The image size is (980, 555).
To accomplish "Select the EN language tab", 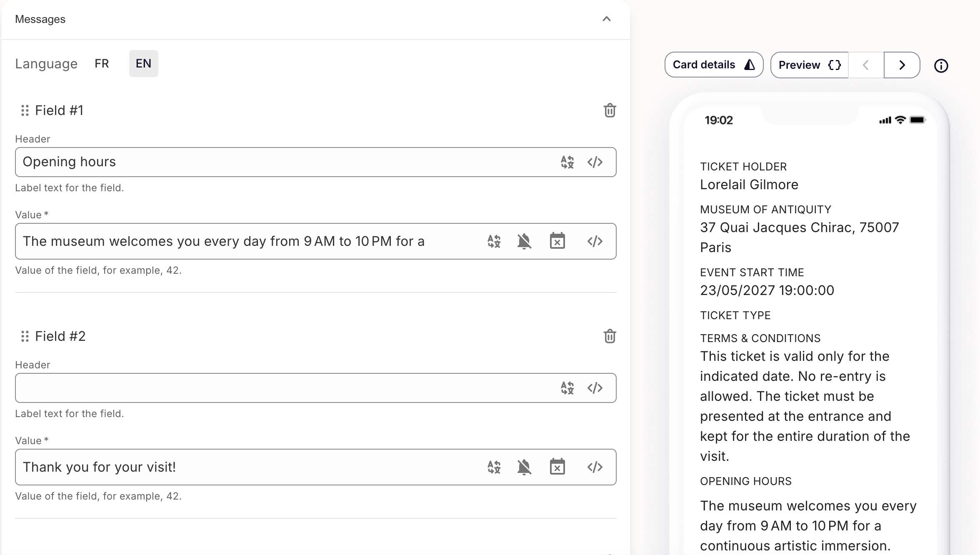I will coord(143,64).
